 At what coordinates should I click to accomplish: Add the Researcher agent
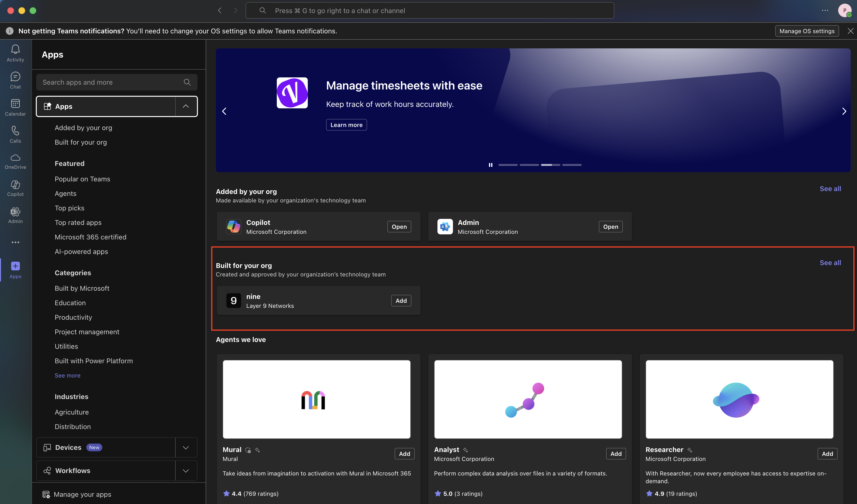click(827, 454)
